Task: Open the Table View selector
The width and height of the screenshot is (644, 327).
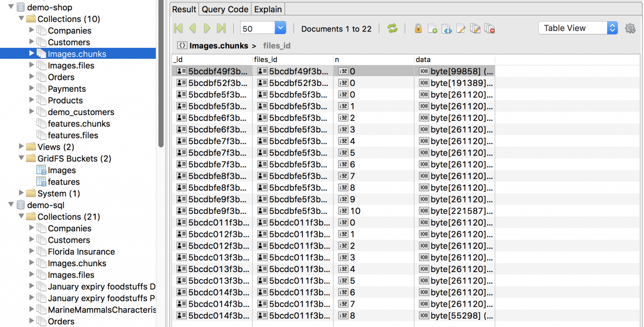Action: [577, 28]
